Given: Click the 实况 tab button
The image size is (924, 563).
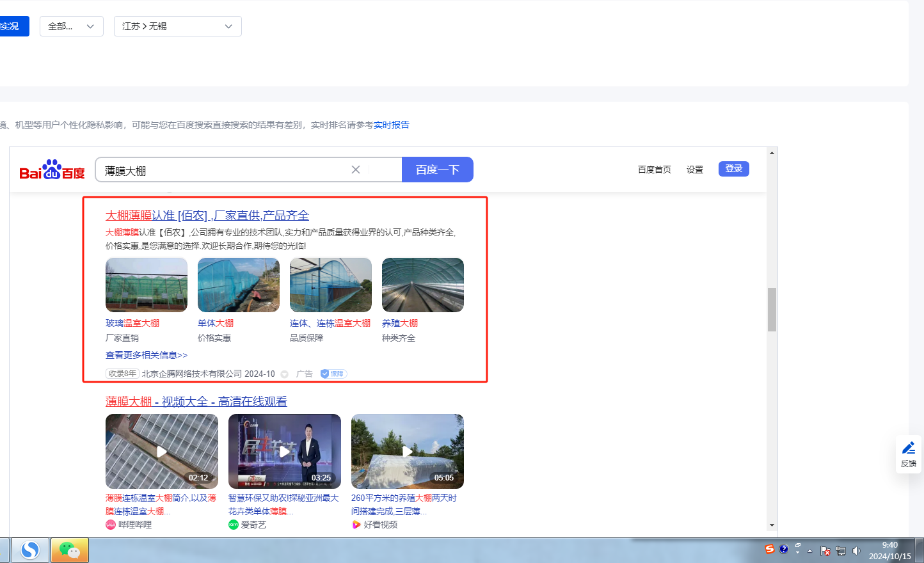Looking at the screenshot, I should (x=14, y=26).
